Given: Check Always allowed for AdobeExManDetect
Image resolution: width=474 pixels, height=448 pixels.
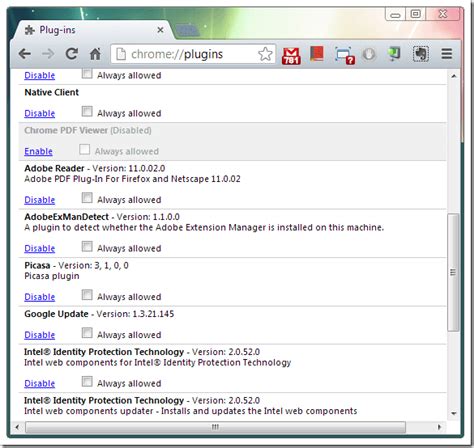Looking at the screenshot, I should [x=87, y=246].
